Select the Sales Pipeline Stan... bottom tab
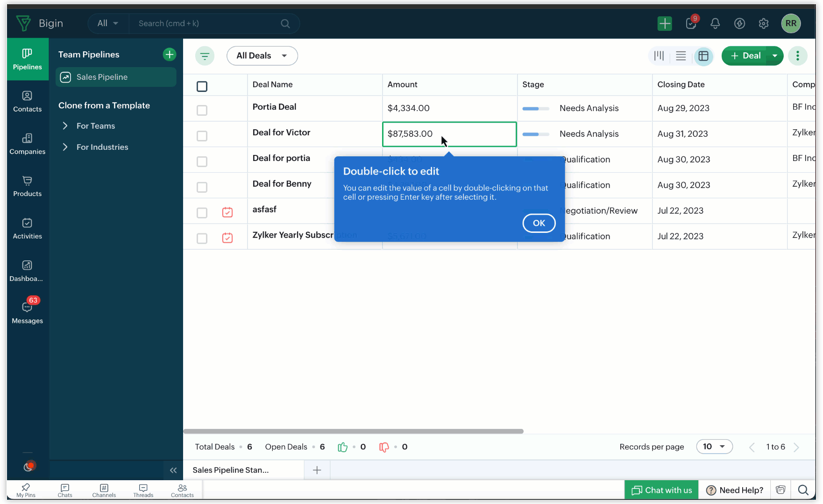This screenshot has width=823, height=504. coord(243,470)
